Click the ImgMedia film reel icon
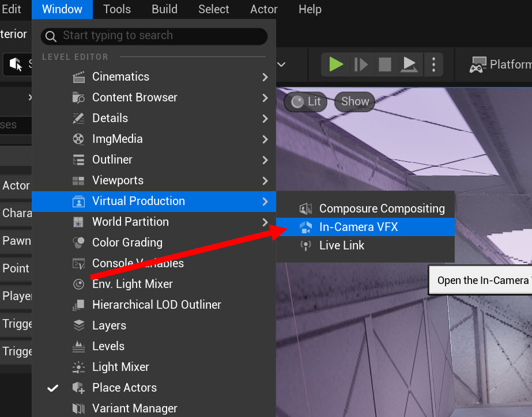Viewport: 532px width, 417px height. coord(79,139)
